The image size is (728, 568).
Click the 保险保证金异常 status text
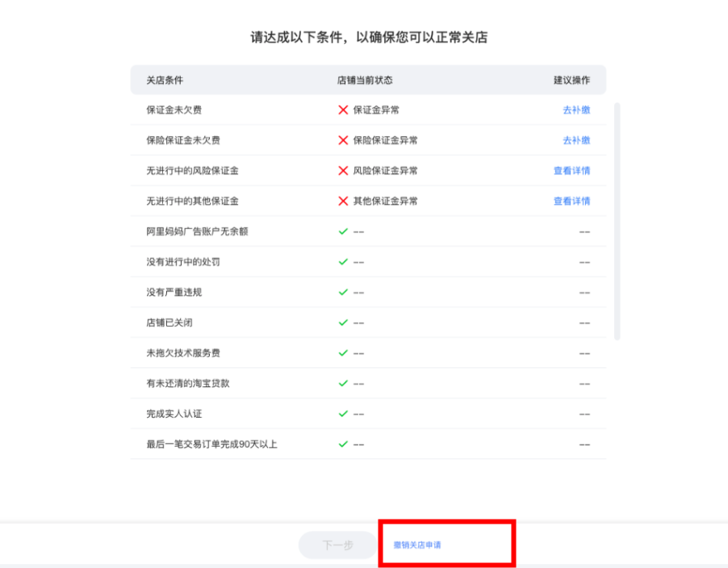pyautogui.click(x=385, y=140)
